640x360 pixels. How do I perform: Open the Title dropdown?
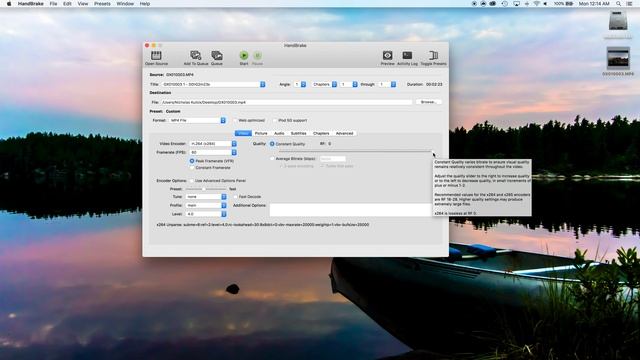pyautogui.click(x=213, y=84)
